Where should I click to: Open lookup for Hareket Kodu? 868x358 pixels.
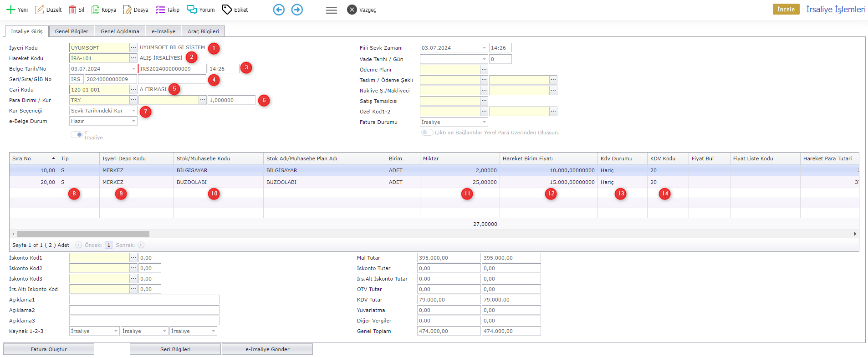click(x=133, y=58)
